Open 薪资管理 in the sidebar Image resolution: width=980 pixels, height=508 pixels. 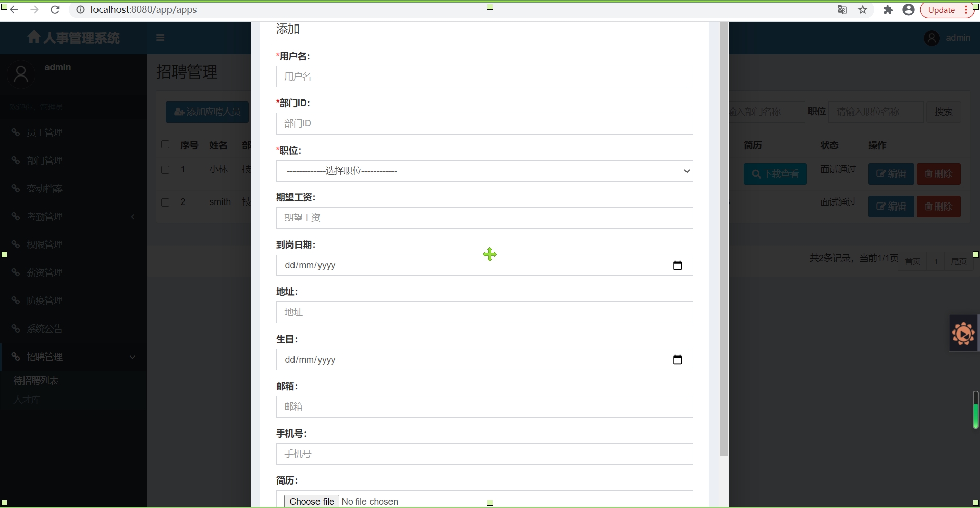pos(44,273)
